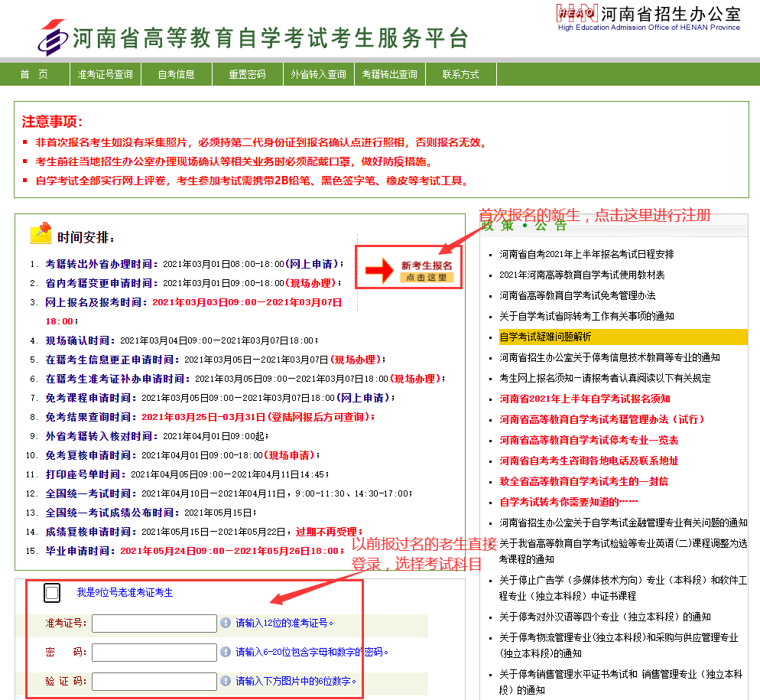
Task: Click info icon next to 密码 field
Action: tap(226, 652)
